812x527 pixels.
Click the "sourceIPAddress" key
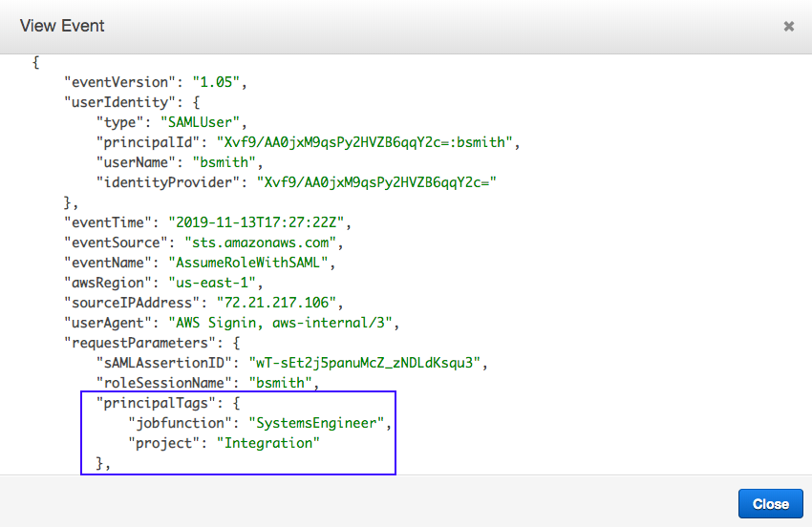(132, 303)
